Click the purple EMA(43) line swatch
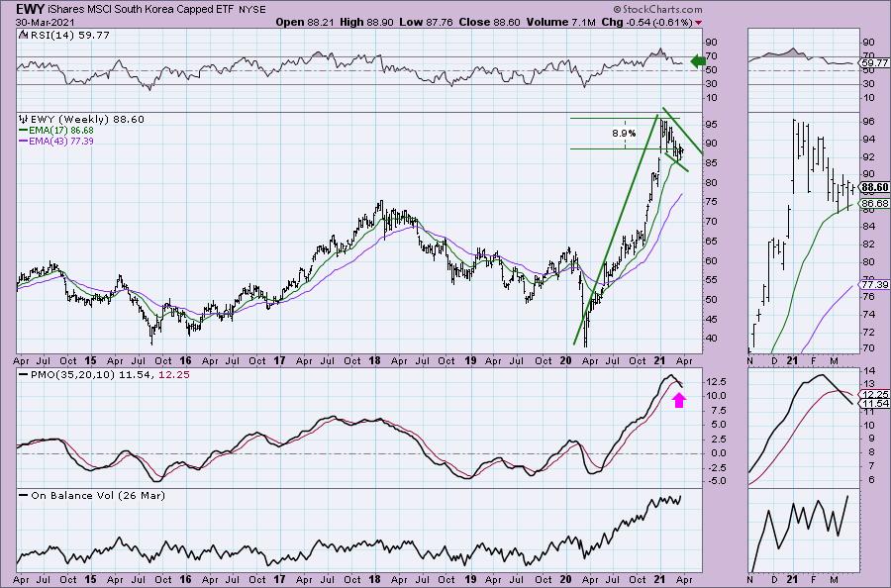This screenshot has height=588, width=891. pos(24,141)
